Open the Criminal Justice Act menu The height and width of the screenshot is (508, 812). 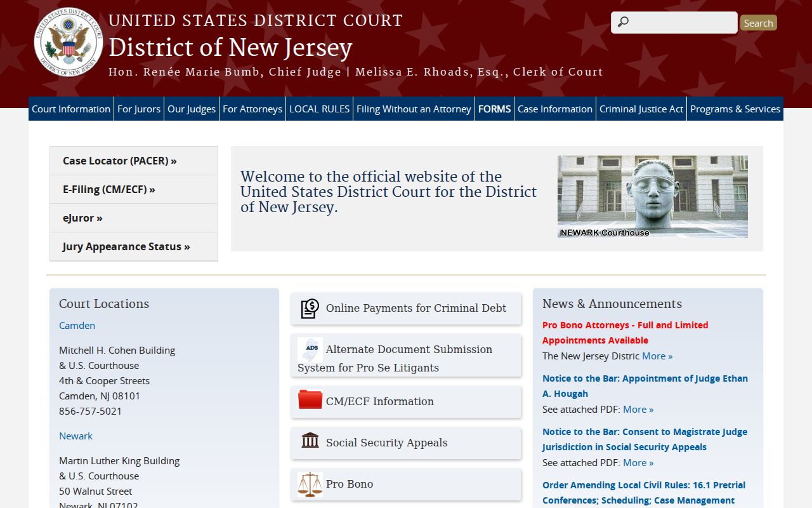coord(641,109)
